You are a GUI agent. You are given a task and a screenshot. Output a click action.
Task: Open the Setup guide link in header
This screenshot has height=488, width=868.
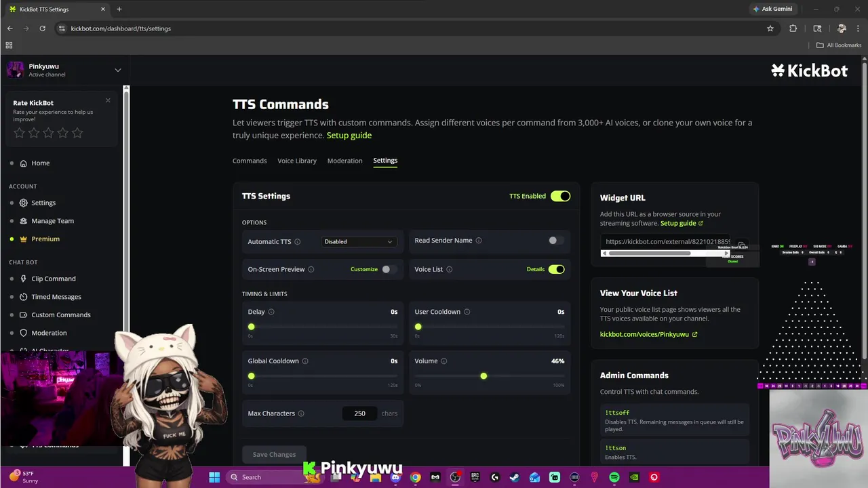pos(349,136)
